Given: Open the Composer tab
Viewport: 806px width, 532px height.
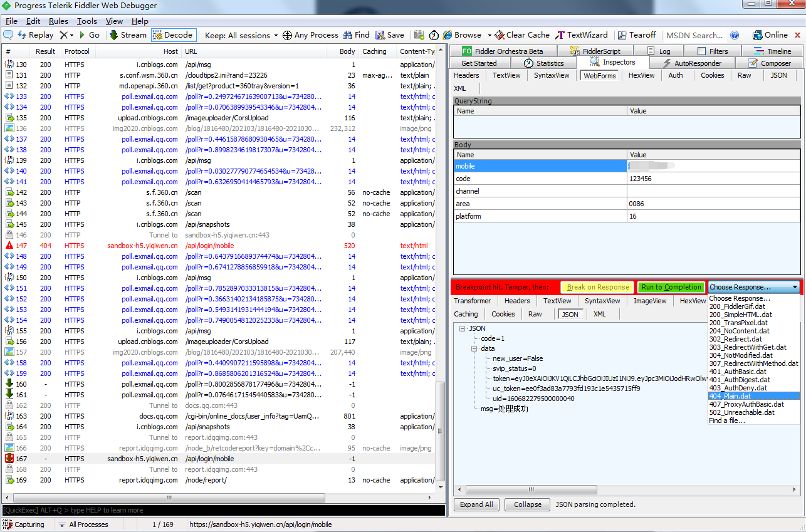Looking at the screenshot, I should click(770, 63).
